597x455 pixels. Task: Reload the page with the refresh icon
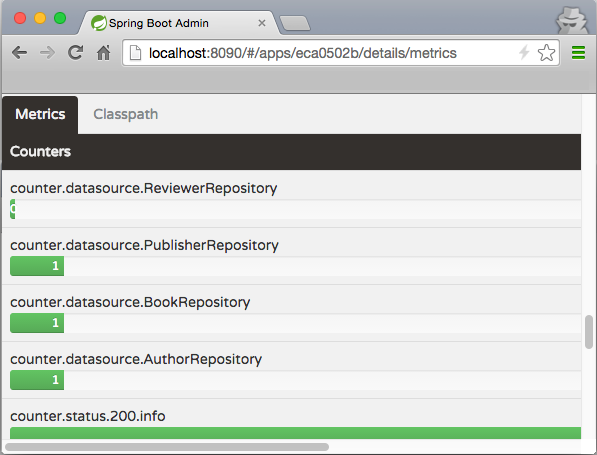[x=75, y=53]
